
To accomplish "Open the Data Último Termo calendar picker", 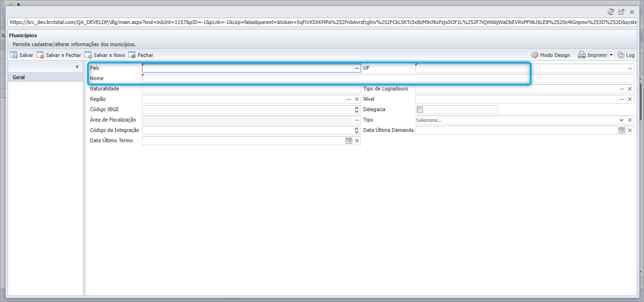I will (x=349, y=141).
